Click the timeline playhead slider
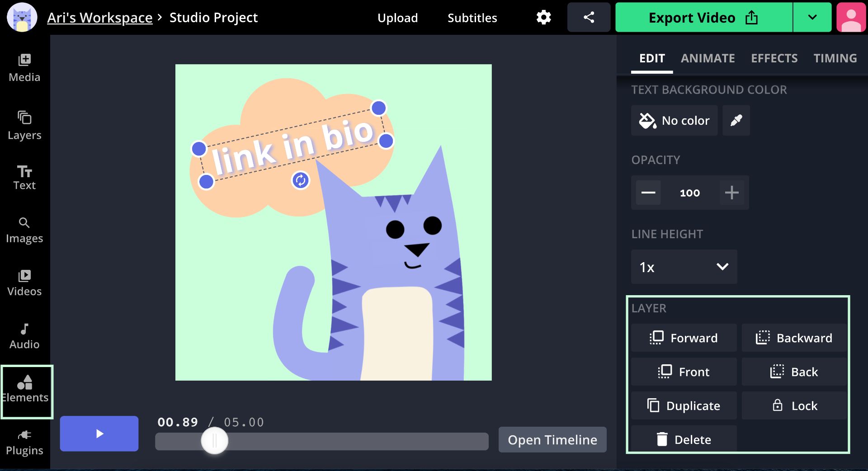This screenshot has width=868, height=471. click(x=215, y=441)
